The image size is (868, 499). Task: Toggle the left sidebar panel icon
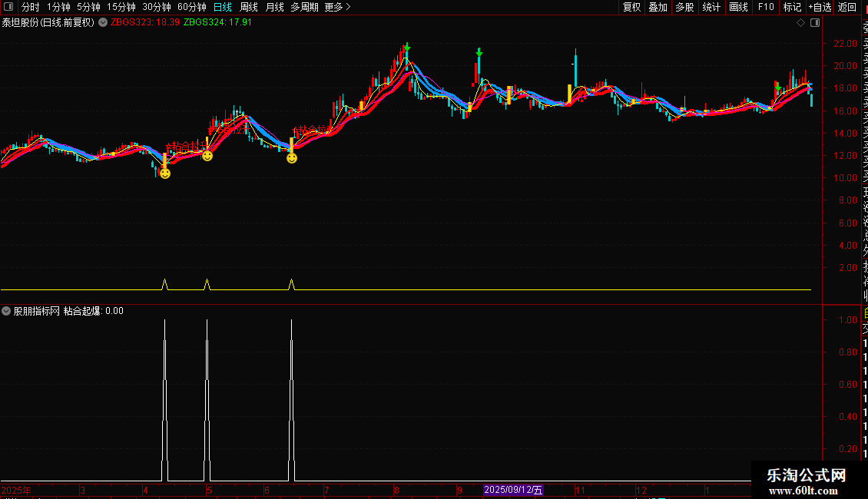[x=8, y=7]
